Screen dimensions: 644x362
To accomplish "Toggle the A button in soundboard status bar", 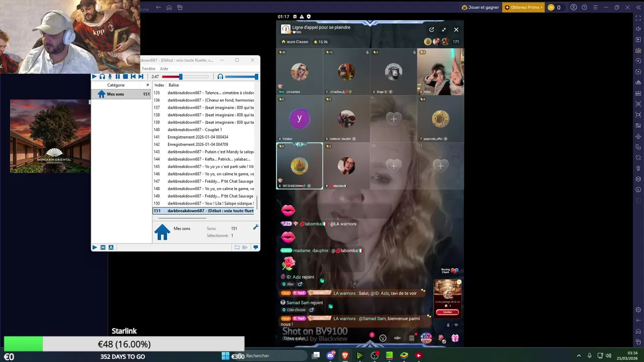I will (111, 247).
